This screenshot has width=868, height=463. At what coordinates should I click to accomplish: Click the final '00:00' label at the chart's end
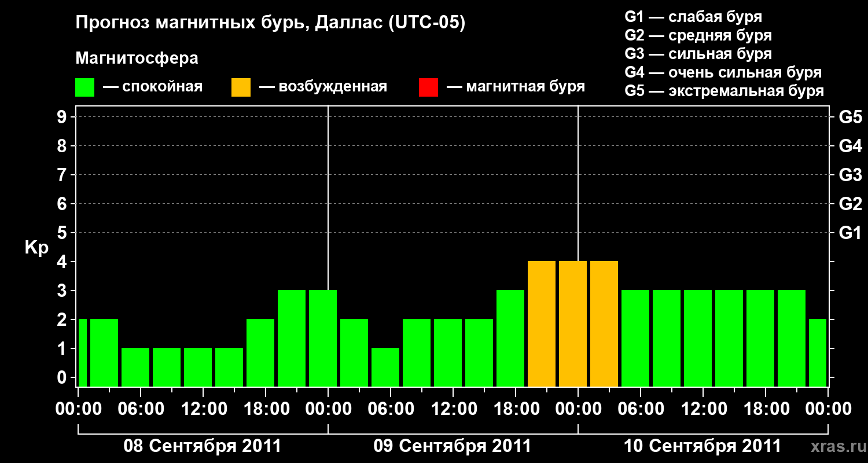click(828, 409)
